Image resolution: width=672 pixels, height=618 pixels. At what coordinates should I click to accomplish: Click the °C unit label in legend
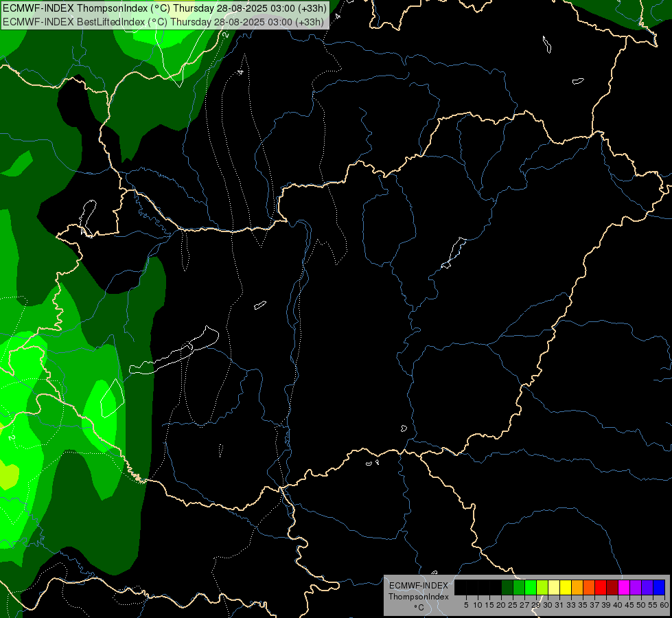(419, 608)
